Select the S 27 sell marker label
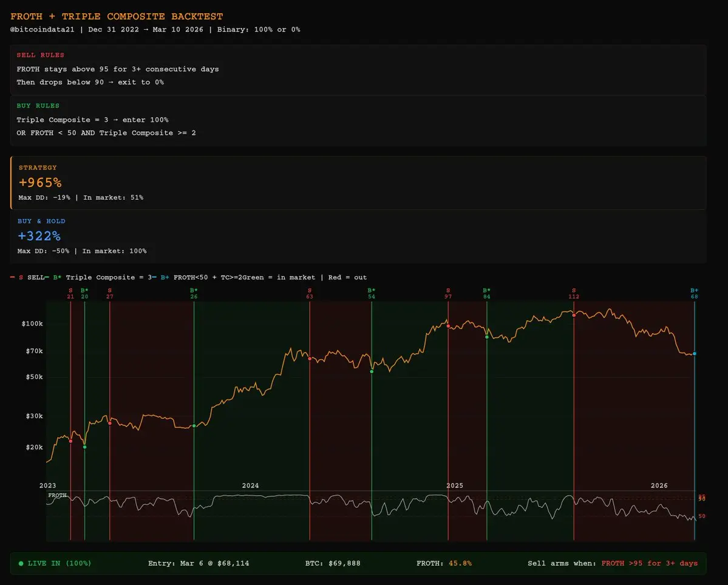The image size is (728, 585). point(109,294)
